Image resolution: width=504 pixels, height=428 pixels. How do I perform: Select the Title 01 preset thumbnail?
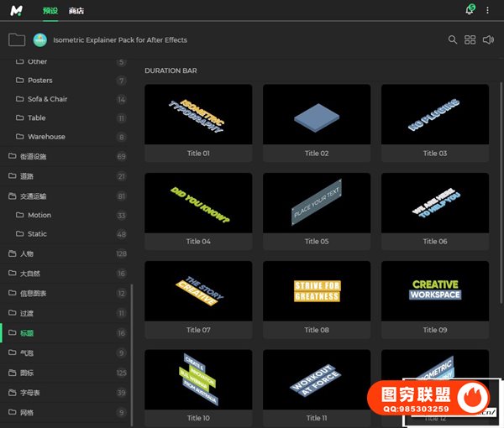[x=198, y=114]
